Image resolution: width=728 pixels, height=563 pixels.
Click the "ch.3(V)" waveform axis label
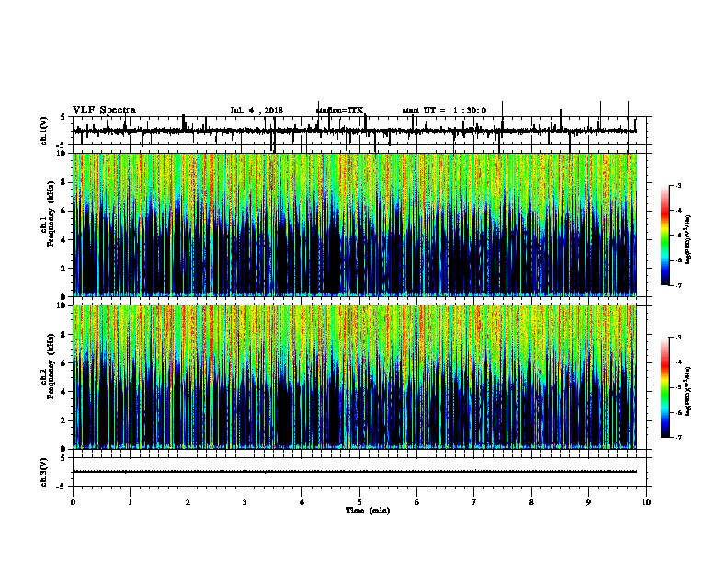point(44,472)
